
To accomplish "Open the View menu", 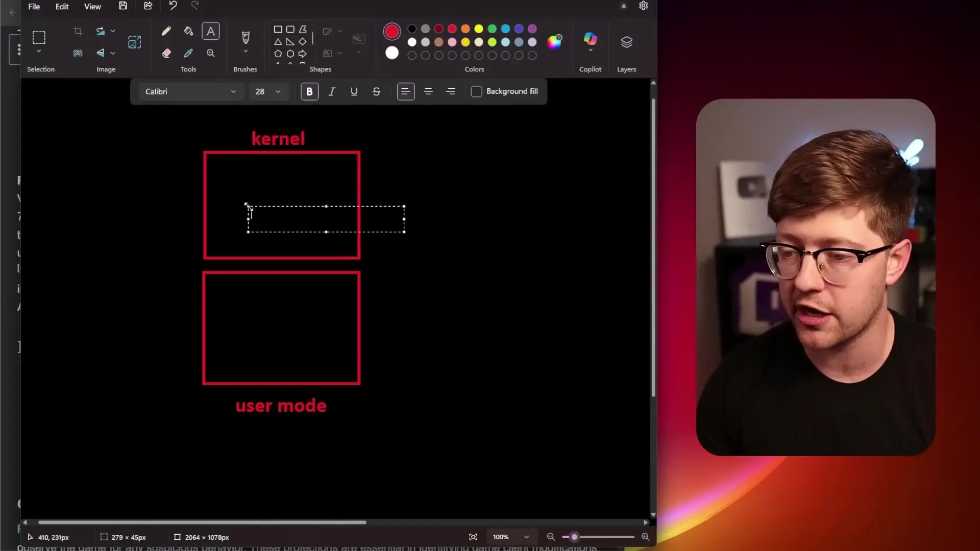I will [x=92, y=6].
